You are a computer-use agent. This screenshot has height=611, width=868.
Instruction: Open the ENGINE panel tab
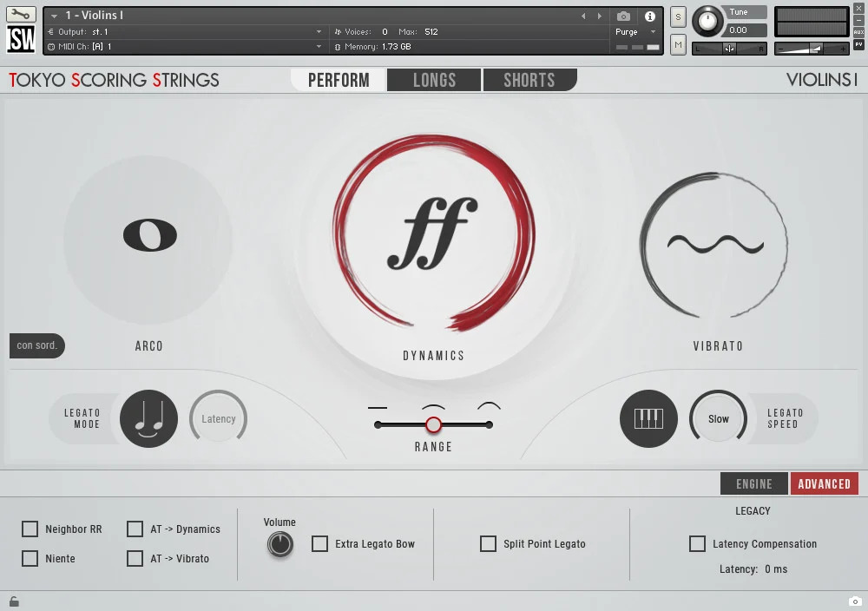(x=754, y=483)
